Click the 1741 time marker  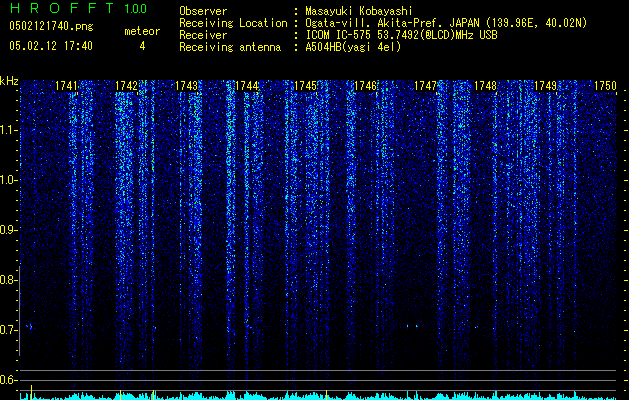[x=66, y=86]
